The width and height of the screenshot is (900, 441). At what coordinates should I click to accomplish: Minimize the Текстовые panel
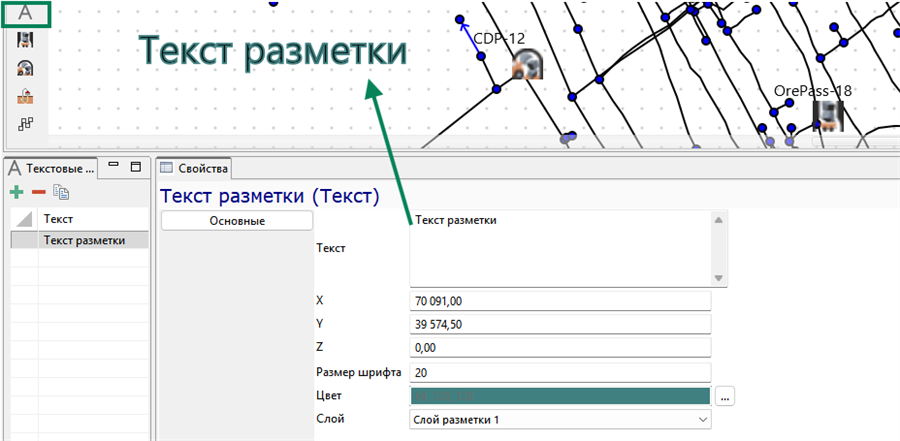[x=114, y=166]
